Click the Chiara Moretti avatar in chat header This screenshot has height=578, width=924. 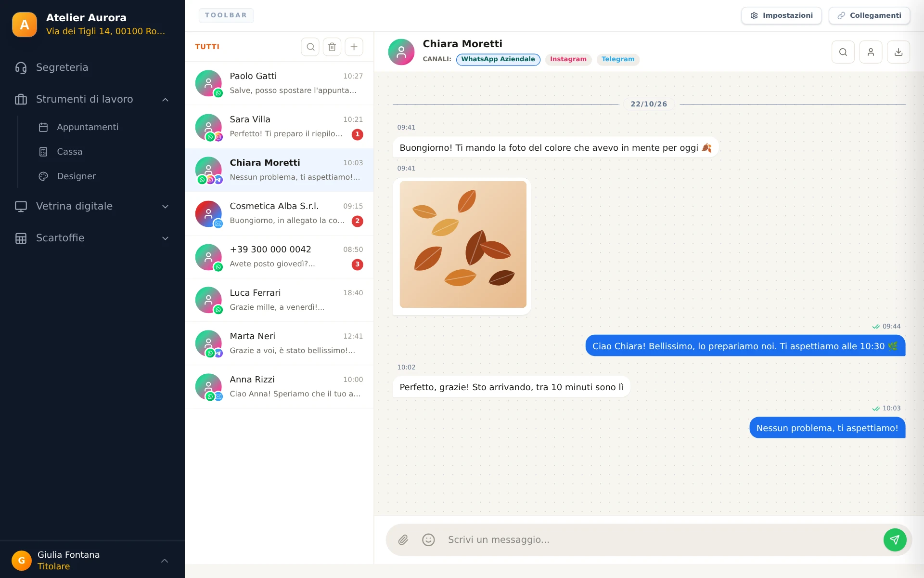(x=401, y=52)
